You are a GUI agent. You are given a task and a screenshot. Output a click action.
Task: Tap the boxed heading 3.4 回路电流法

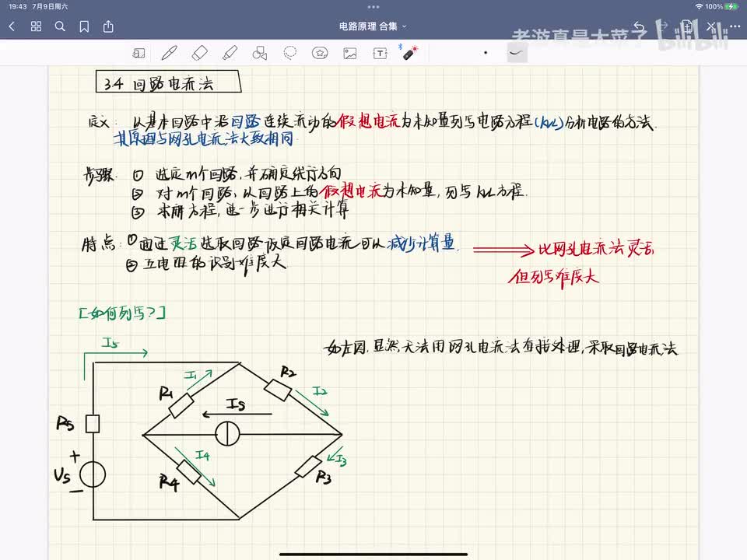pos(168,82)
